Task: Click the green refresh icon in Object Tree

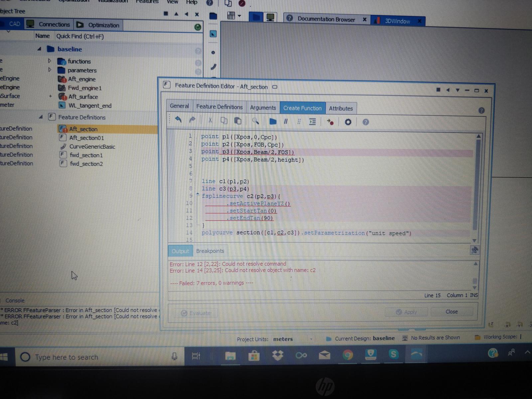Action: 198,27
